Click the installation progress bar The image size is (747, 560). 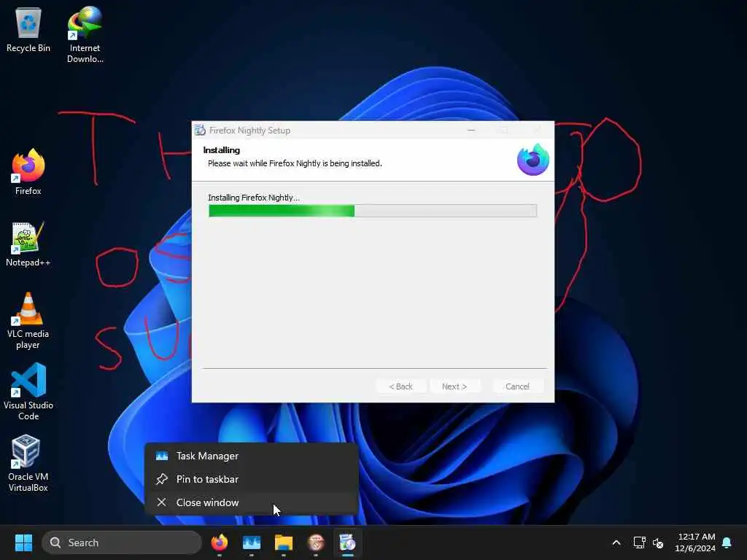point(373,211)
